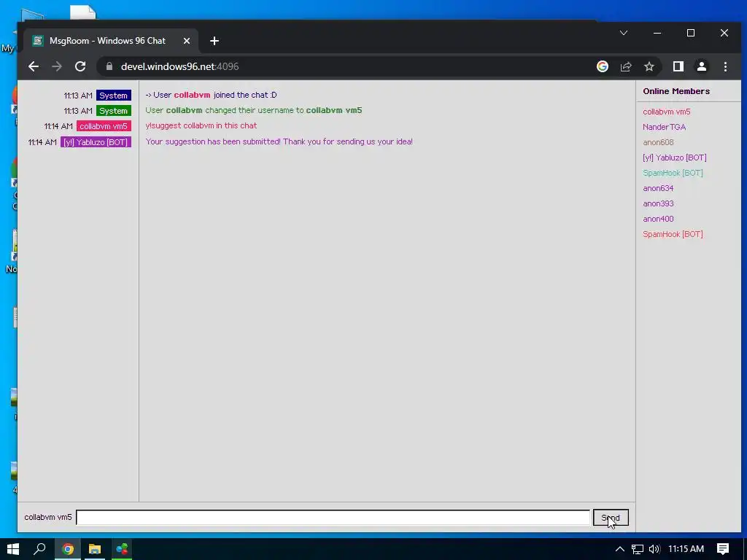
Task: Open File Explorer from the taskbar
Action: click(x=95, y=549)
